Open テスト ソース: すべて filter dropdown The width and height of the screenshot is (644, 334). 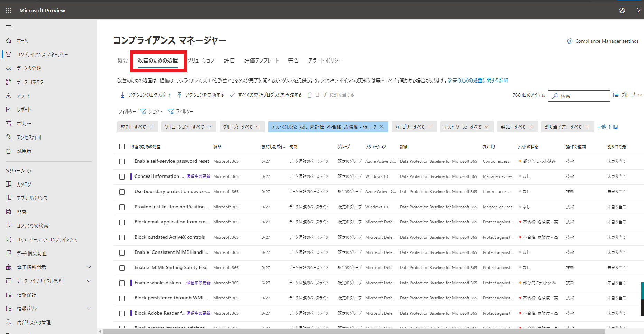click(x=467, y=127)
